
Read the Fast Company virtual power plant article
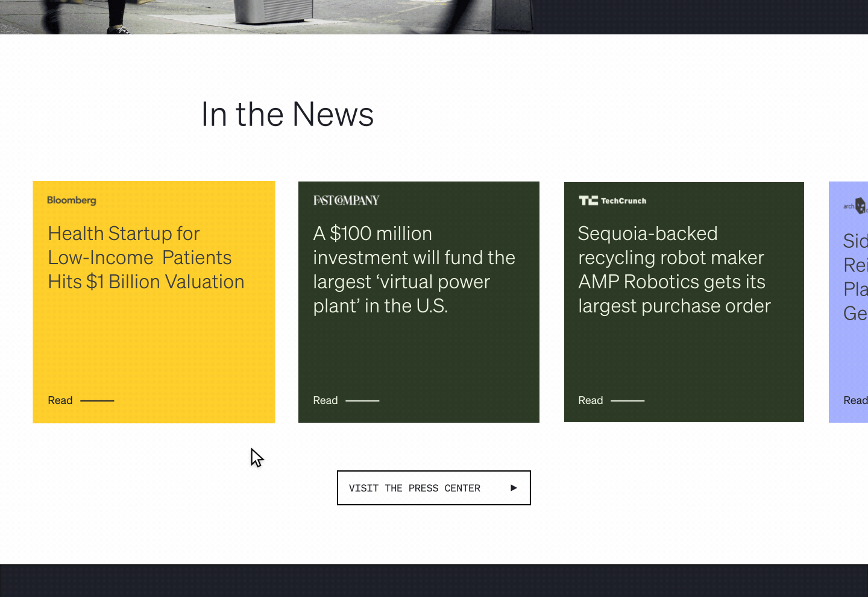pyautogui.click(x=346, y=400)
